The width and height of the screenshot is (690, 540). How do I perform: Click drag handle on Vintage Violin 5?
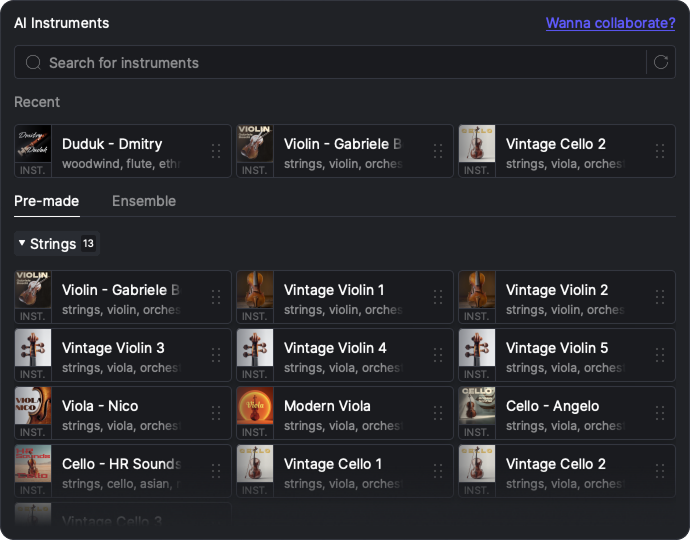pyautogui.click(x=660, y=355)
